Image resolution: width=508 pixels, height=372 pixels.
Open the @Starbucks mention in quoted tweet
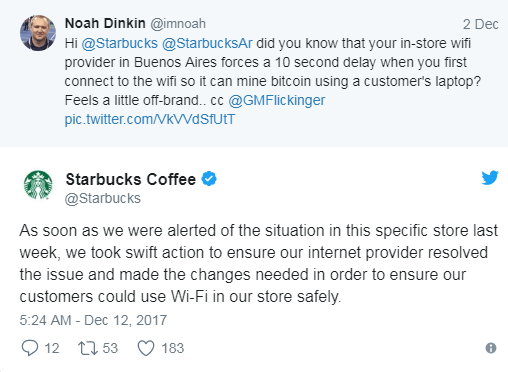[120, 43]
